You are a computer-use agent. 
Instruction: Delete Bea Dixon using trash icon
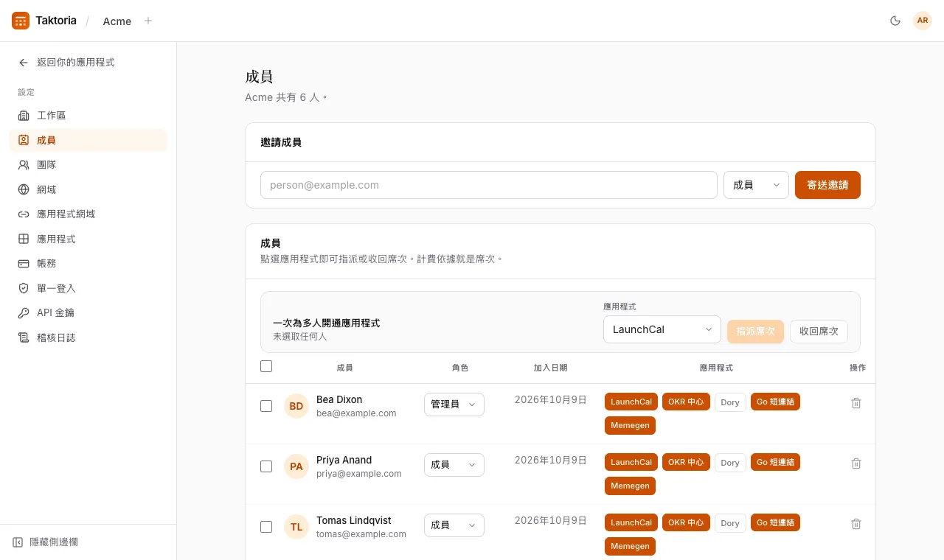(x=856, y=403)
